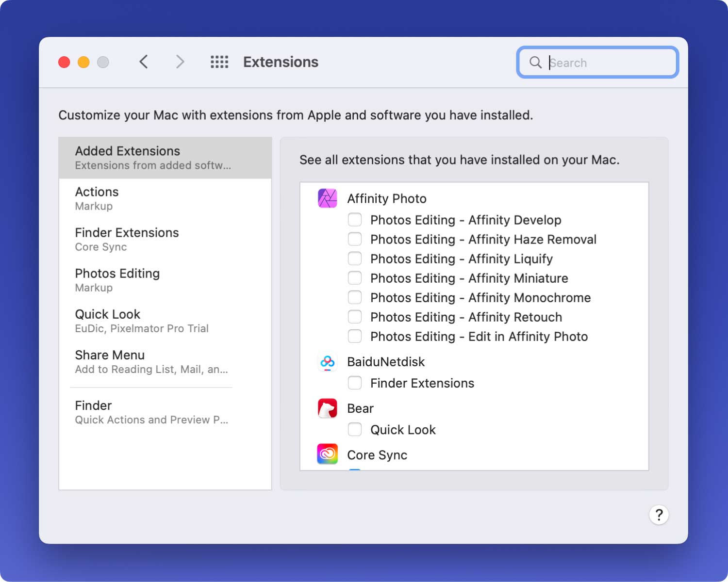Select Added Extensions in the sidebar
The height and width of the screenshot is (582, 728).
pos(165,158)
